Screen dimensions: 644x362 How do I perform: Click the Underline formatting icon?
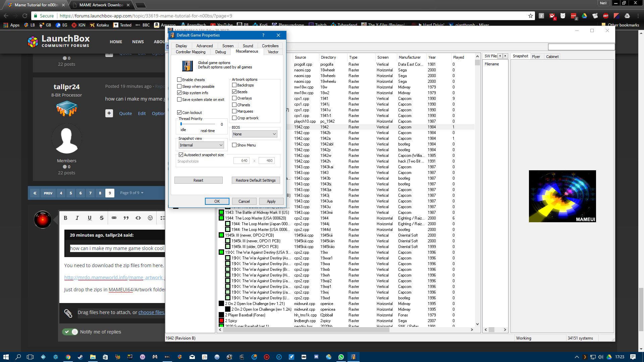click(90, 218)
